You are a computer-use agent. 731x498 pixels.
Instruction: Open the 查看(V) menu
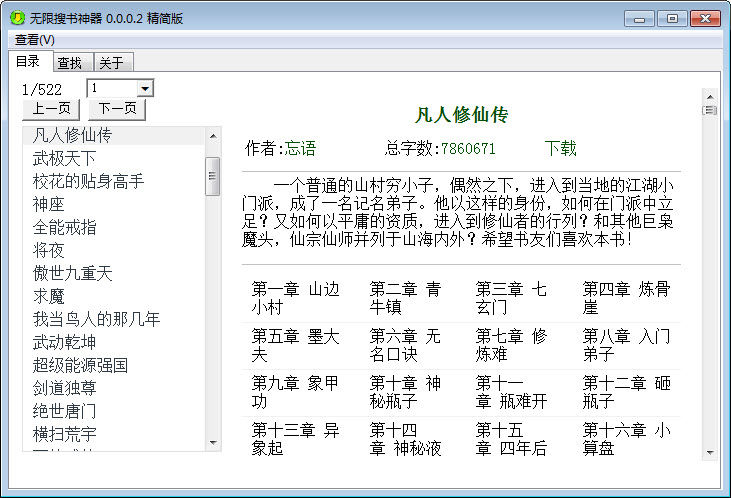[34, 40]
